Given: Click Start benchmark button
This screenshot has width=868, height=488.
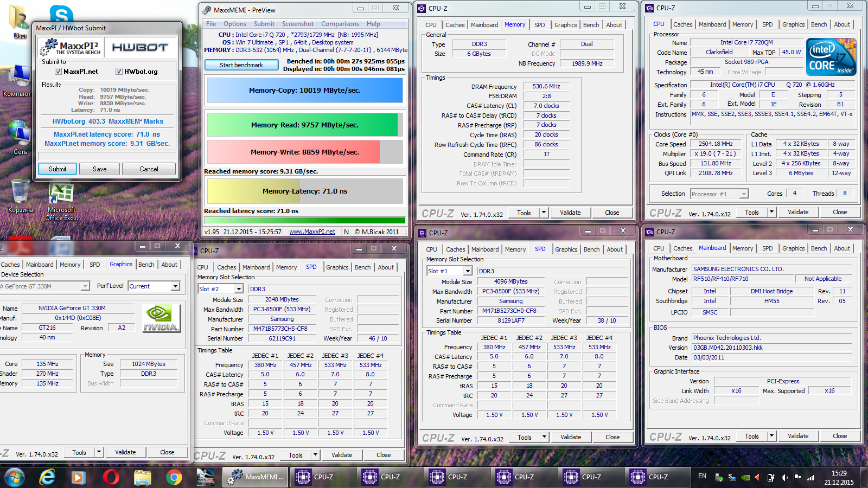Looking at the screenshot, I should [x=241, y=65].
